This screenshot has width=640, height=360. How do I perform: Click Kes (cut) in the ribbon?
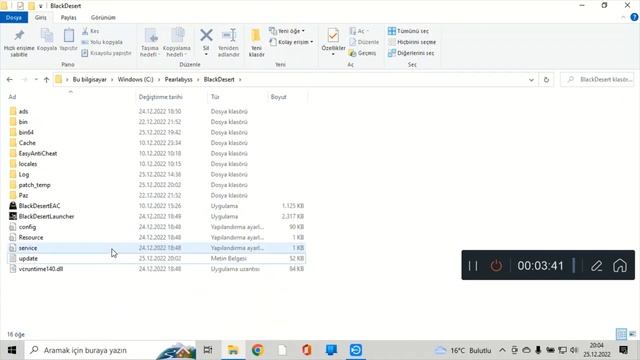pyautogui.click(x=90, y=31)
